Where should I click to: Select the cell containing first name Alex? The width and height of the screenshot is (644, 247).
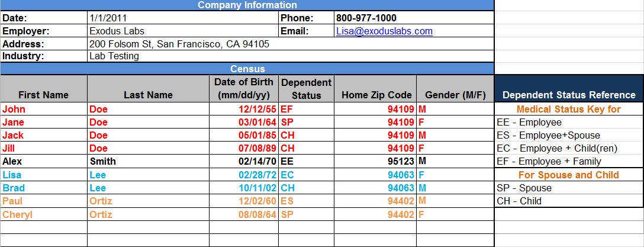44,161
